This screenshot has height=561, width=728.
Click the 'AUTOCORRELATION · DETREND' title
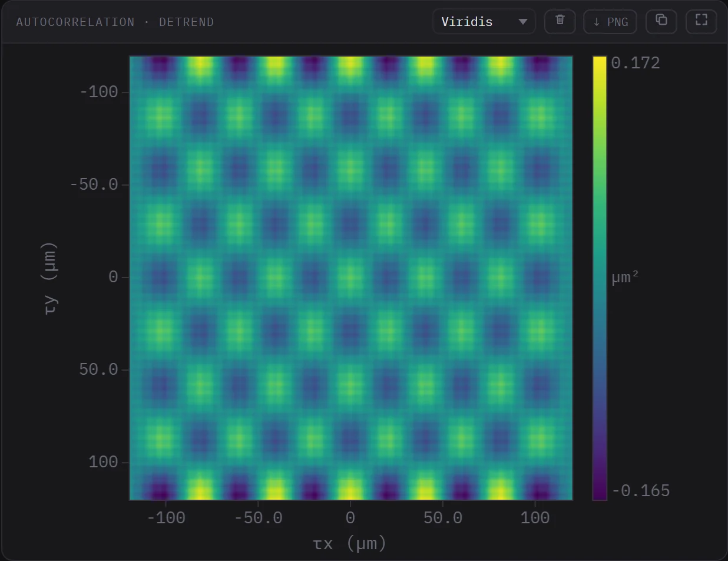115,22
